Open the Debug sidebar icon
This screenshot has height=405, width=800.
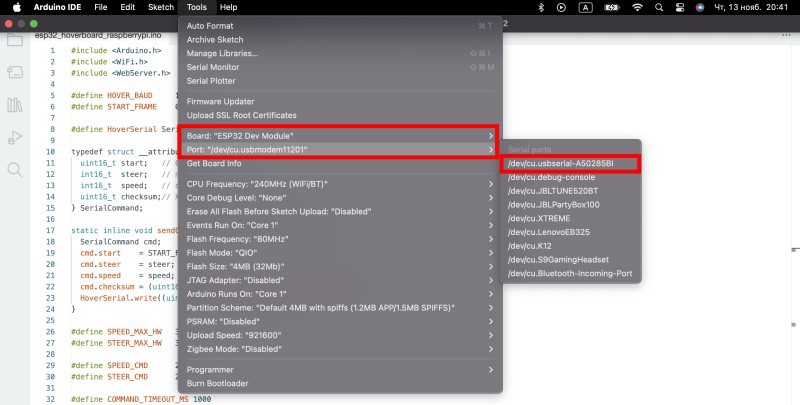coord(15,137)
